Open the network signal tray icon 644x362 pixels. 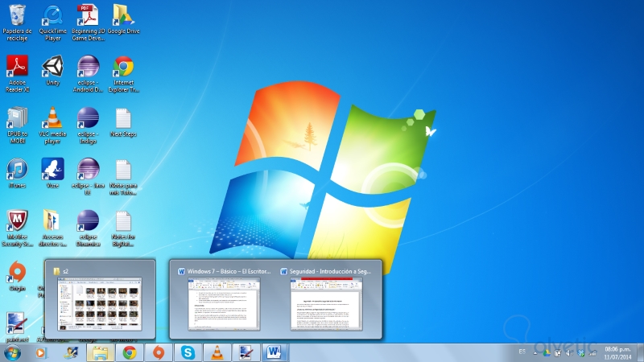592,352
